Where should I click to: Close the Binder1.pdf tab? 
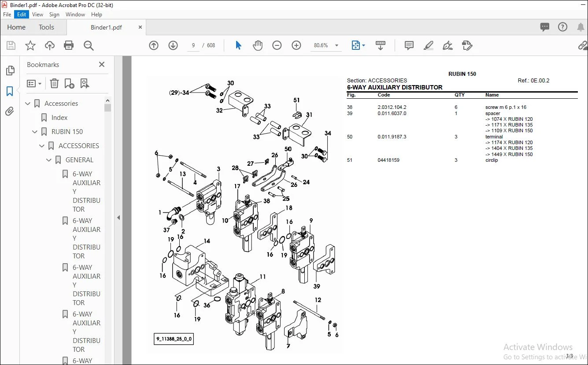tap(141, 27)
